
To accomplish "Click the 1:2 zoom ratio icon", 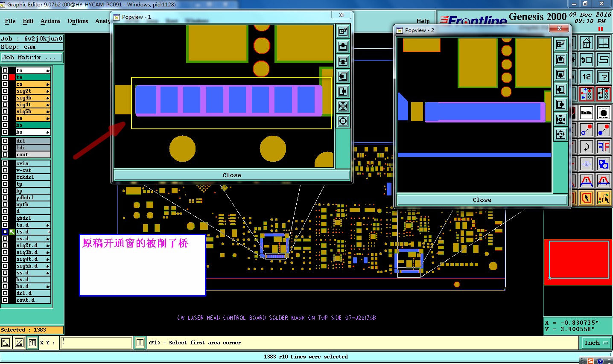I will [587, 77].
